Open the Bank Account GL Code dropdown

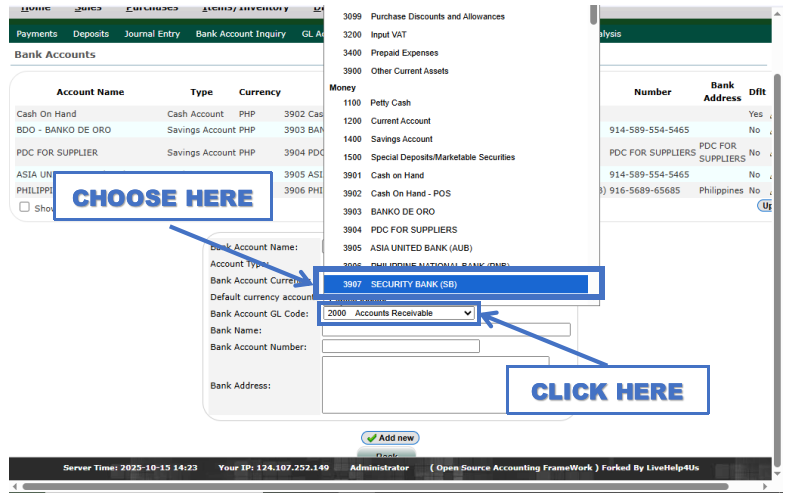[x=398, y=313]
